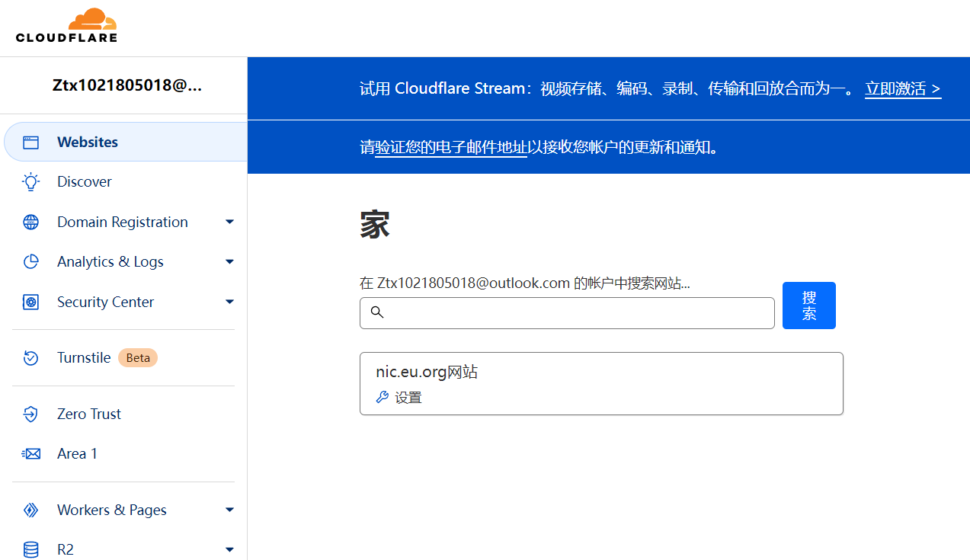Expand the Analytics & Logs arrow

[230, 262]
